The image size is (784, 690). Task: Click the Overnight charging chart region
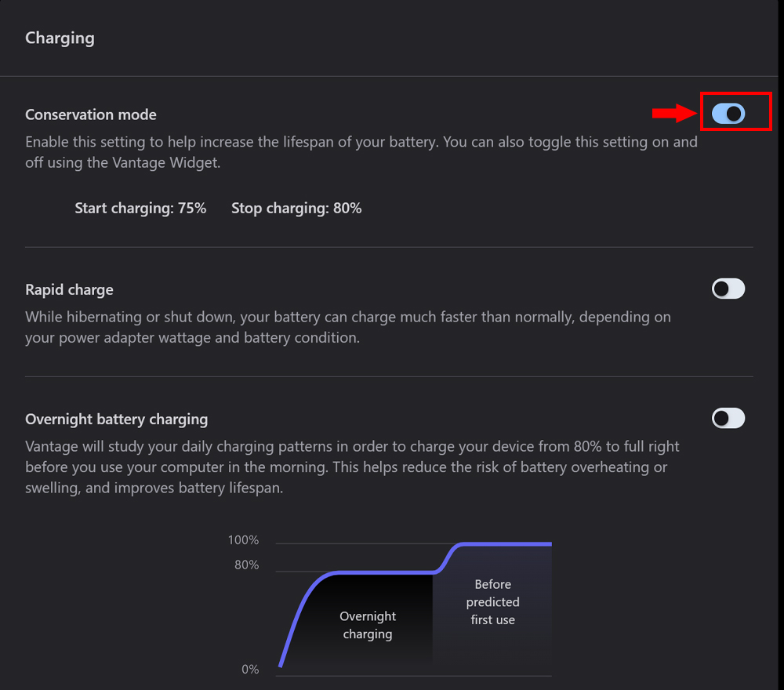point(368,625)
